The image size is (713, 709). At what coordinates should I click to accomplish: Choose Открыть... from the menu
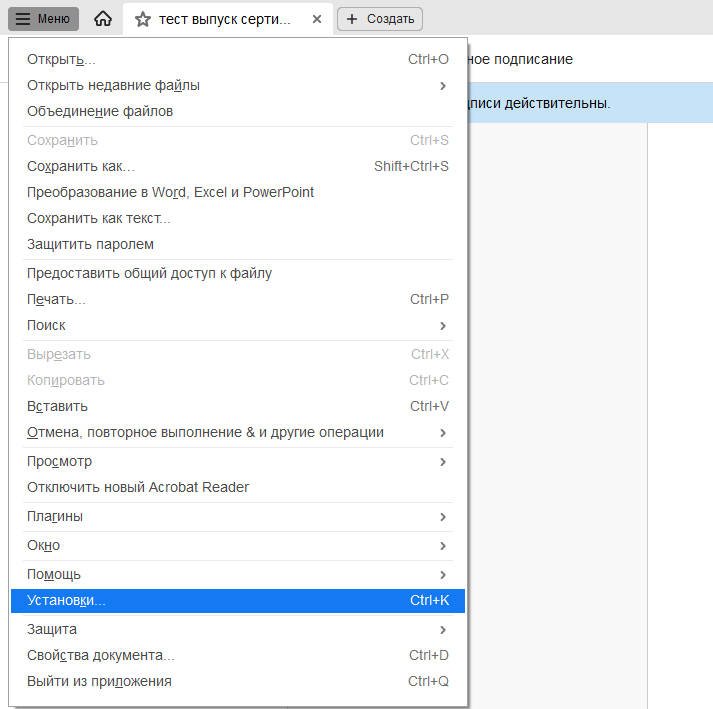(62, 59)
